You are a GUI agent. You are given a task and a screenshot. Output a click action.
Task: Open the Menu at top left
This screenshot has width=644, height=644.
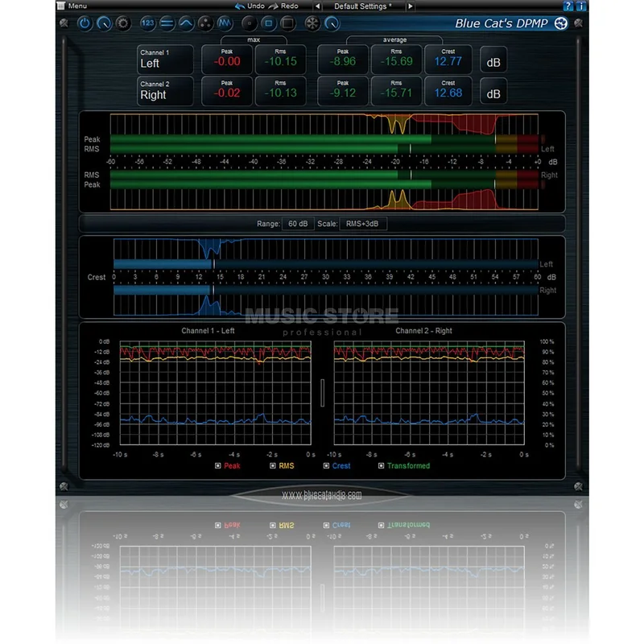tap(72, 6)
